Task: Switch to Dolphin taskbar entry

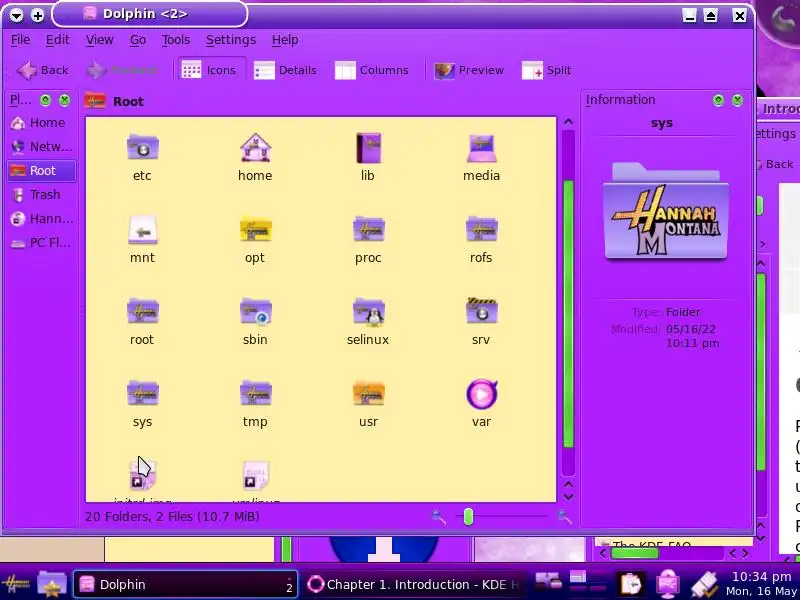Action: click(186, 584)
